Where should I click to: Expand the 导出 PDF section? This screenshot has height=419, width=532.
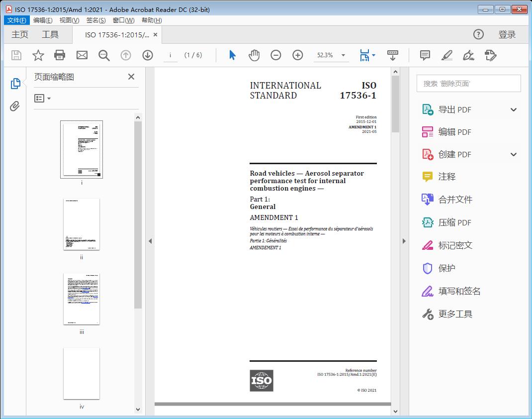514,110
